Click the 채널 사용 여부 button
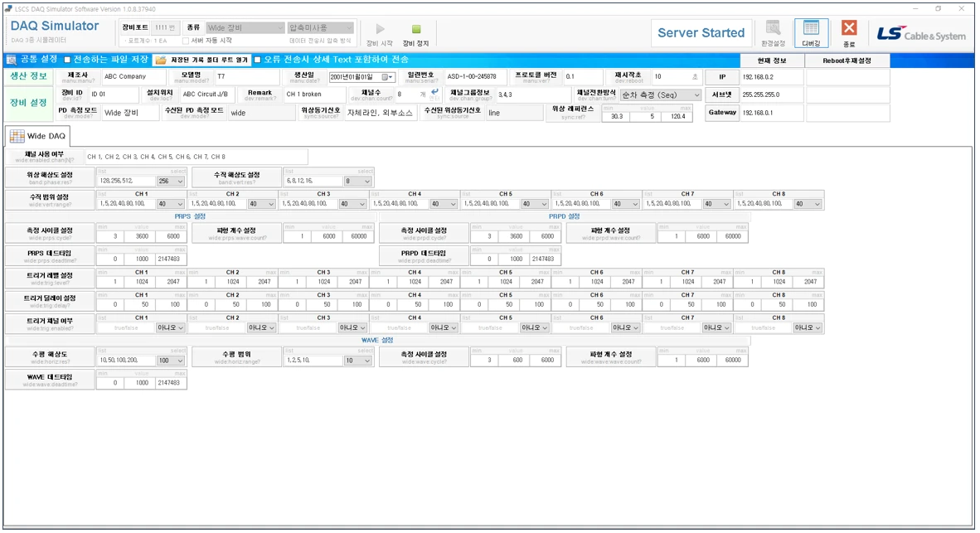The width and height of the screenshot is (980, 533). click(45, 156)
